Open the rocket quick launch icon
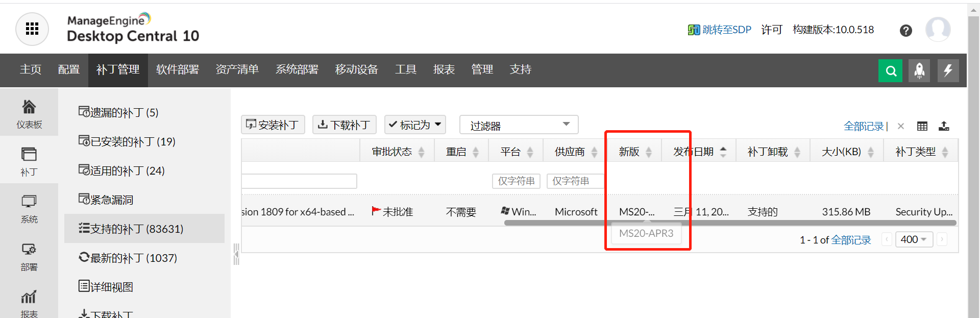 point(919,70)
